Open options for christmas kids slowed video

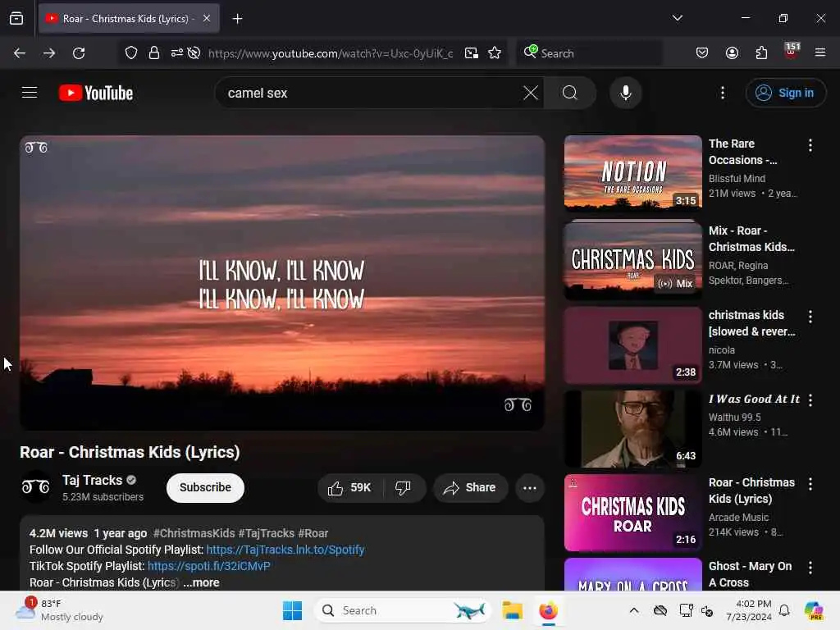coord(810,317)
